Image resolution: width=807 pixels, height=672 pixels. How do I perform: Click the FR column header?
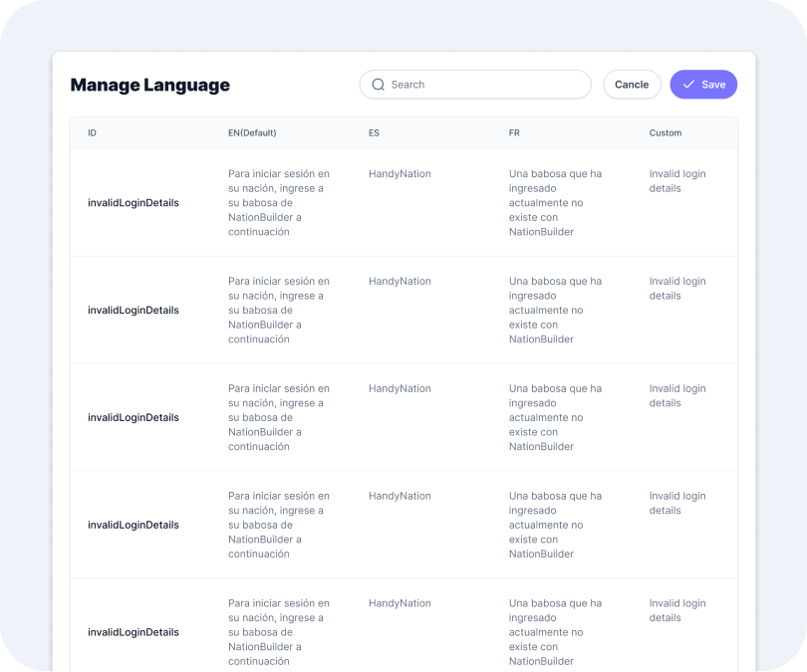click(x=514, y=133)
